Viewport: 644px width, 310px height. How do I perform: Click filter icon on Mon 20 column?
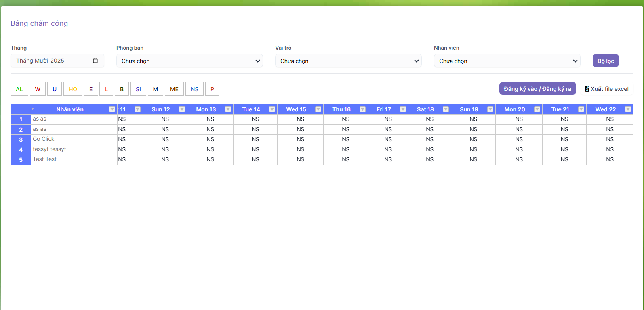[x=537, y=109]
